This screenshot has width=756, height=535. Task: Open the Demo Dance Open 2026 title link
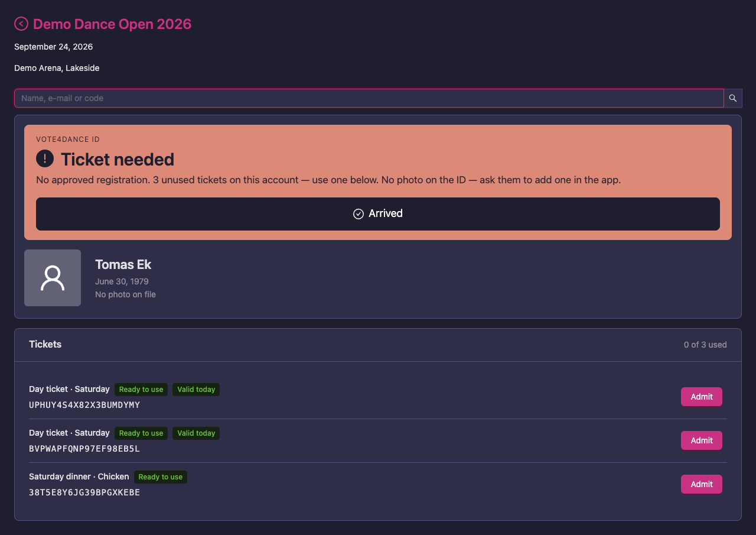112,24
